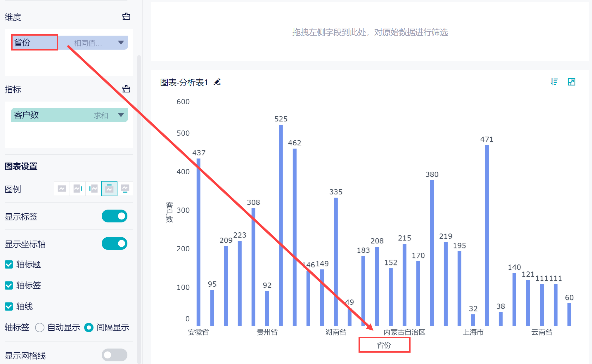Uncheck the 轴标题 checkbox
Viewport: 592px width, 364px height.
[9, 264]
